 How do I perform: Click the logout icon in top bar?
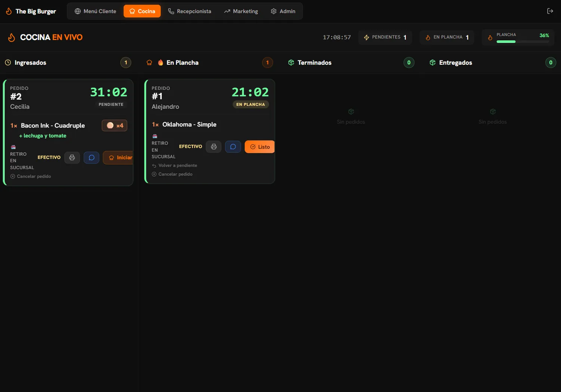pos(550,11)
